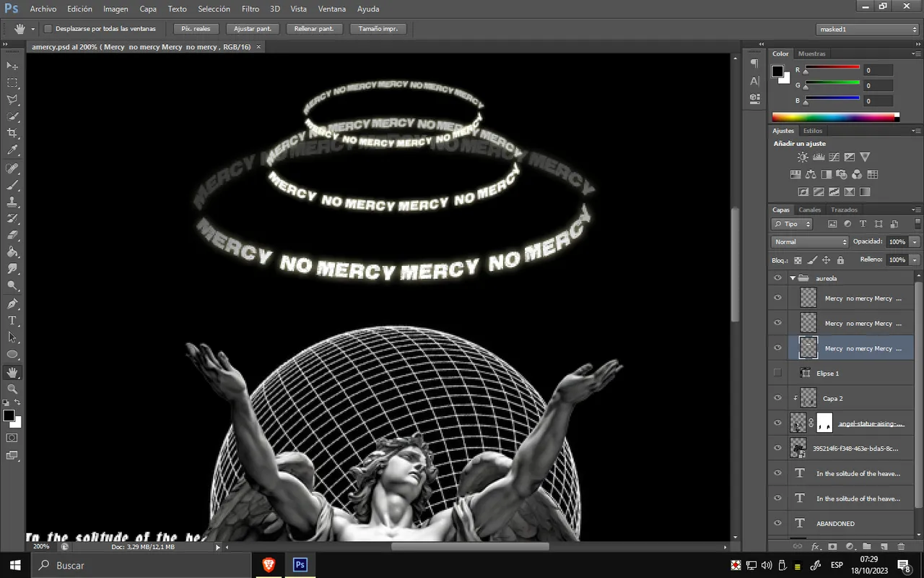Viewport: 924px width, 578px height.
Task: Click the color spectrum ramp
Action: tap(835, 117)
